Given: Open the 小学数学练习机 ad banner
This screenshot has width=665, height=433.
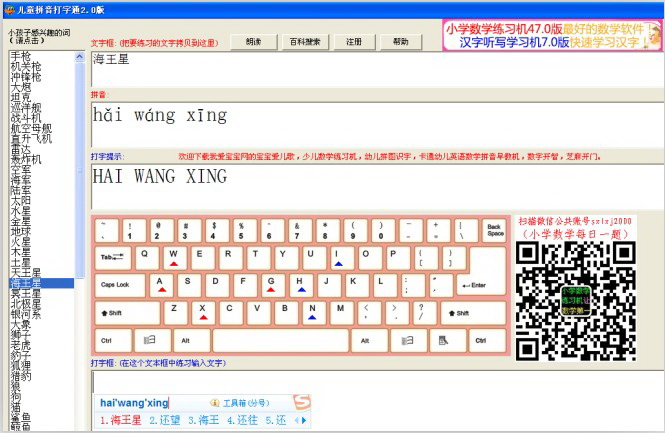Looking at the screenshot, I should 551,35.
